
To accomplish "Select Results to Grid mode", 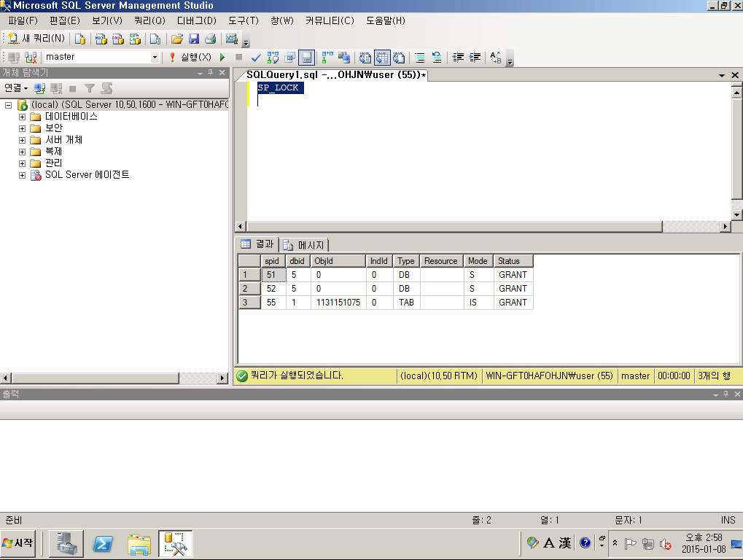I will pos(382,58).
